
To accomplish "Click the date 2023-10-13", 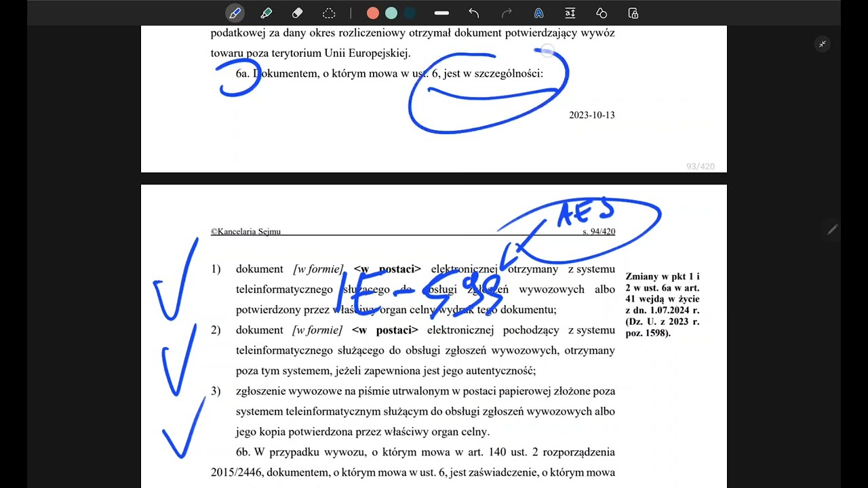I will [592, 115].
